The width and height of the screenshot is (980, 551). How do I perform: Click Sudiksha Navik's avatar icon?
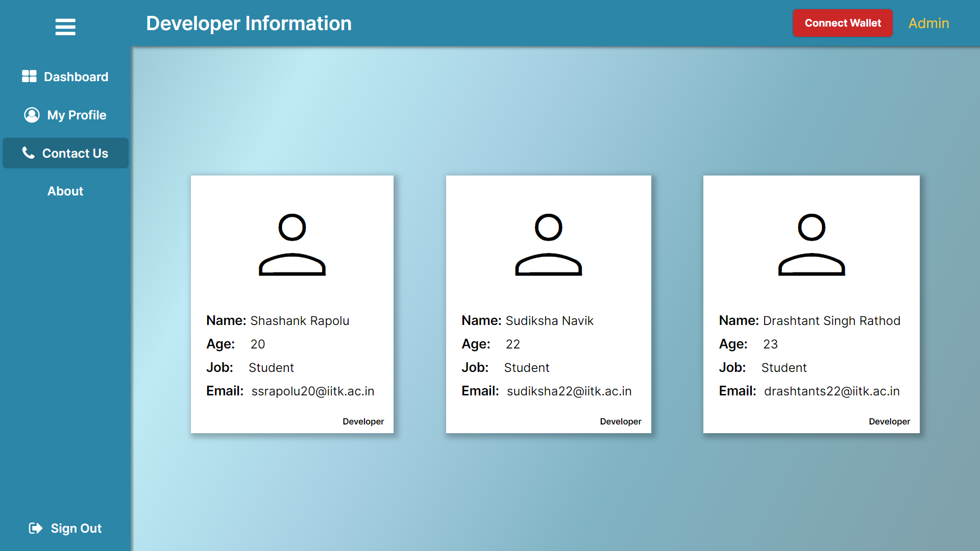548,245
